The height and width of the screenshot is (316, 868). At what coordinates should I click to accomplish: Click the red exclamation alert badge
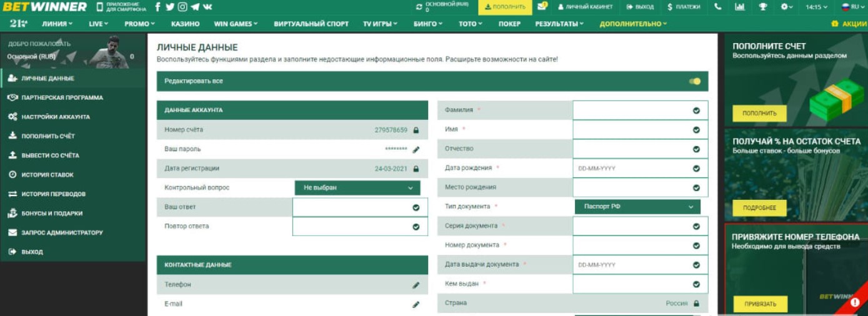(855, 302)
